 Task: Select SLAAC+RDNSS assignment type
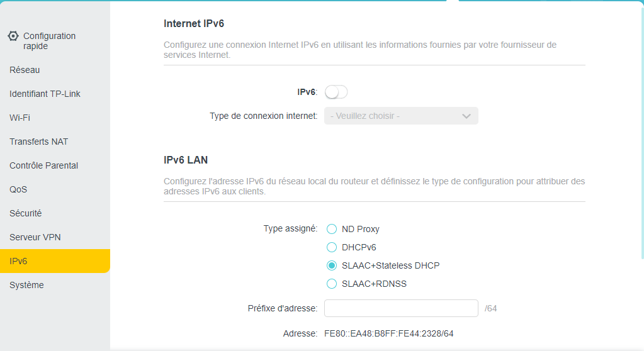click(332, 284)
